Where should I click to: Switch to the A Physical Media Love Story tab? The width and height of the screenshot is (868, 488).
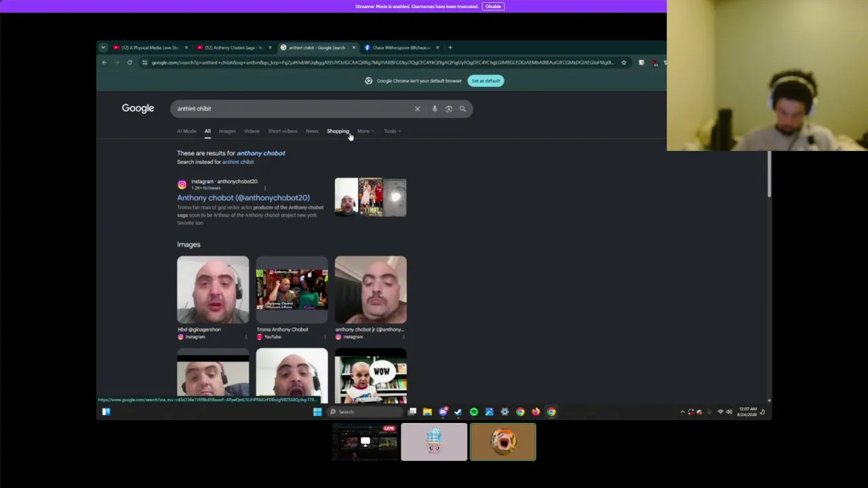tap(151, 47)
